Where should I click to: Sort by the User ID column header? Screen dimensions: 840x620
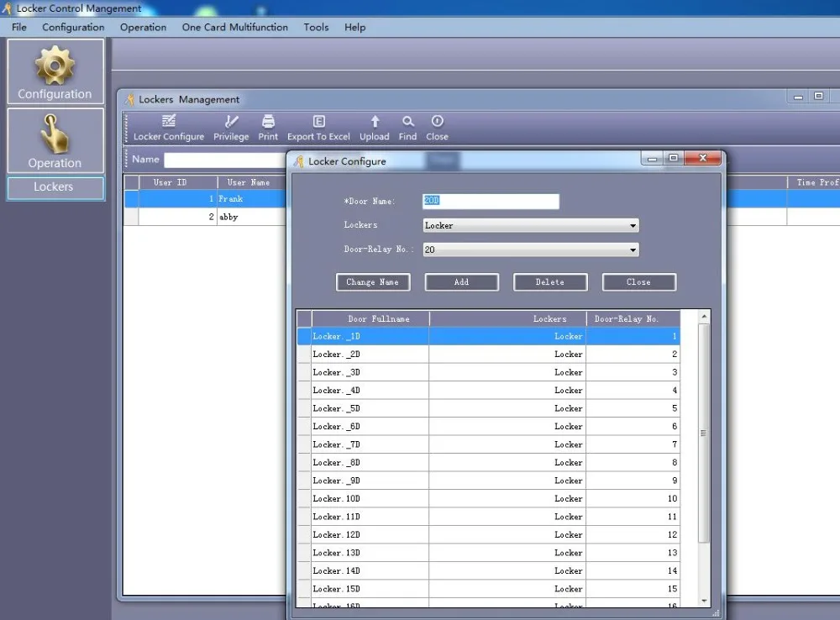(178, 182)
